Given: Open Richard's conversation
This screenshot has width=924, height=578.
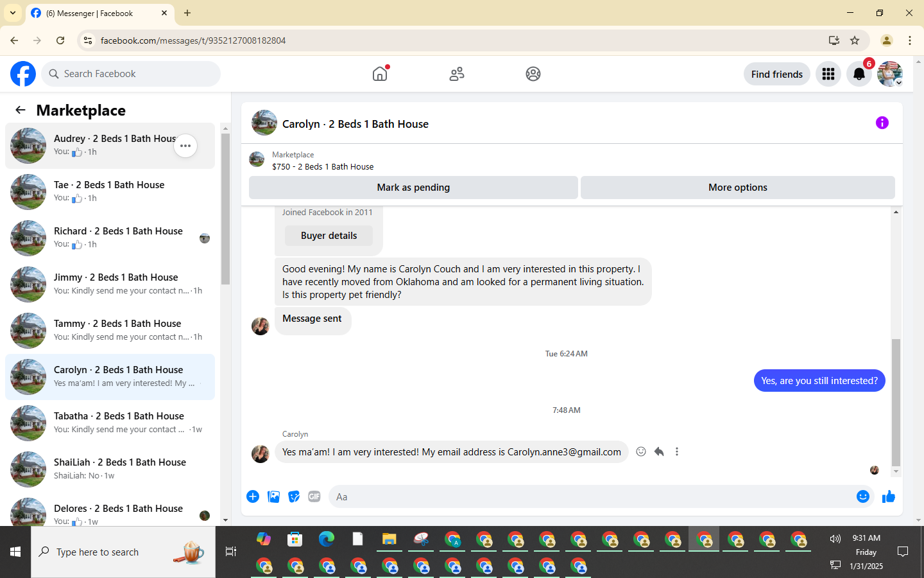Looking at the screenshot, I should (110, 238).
